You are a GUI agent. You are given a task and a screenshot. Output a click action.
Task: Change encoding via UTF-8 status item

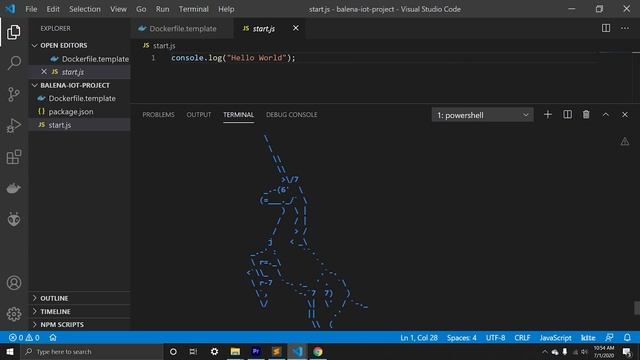495,338
